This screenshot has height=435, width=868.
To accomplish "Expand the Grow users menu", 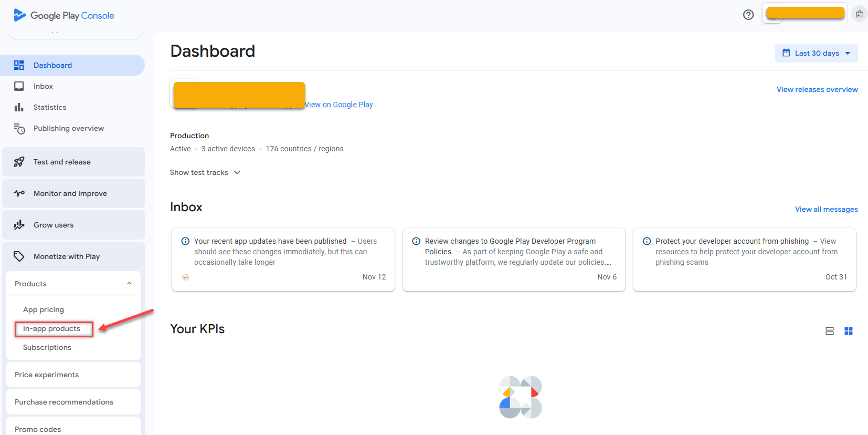I will [x=73, y=225].
